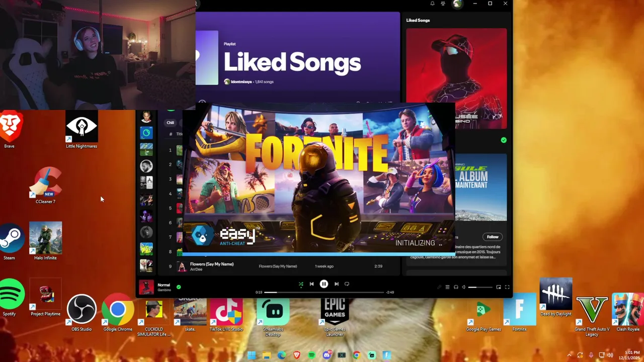
Task: Adjust the Spotify volume slider
Action: coord(480,287)
